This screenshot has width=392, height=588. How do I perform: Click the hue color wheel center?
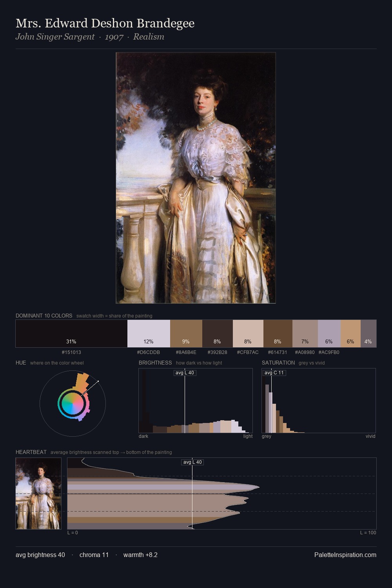pos(73,403)
